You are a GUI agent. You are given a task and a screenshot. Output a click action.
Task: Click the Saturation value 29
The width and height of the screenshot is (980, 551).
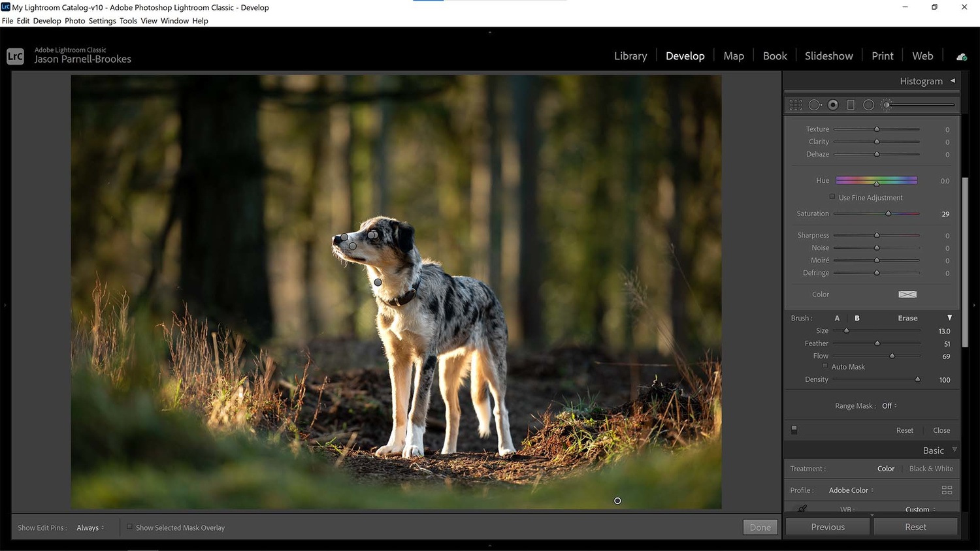[x=945, y=214]
